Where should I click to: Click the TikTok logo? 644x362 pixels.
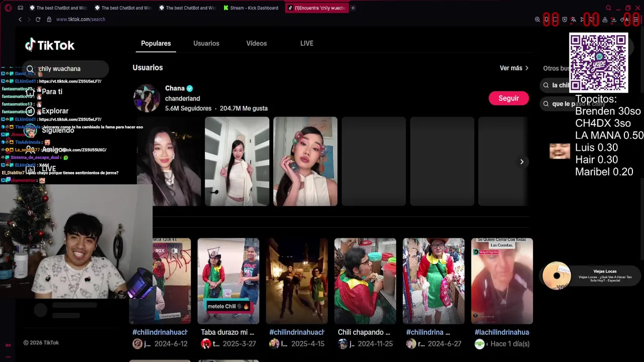pyautogui.click(x=50, y=45)
